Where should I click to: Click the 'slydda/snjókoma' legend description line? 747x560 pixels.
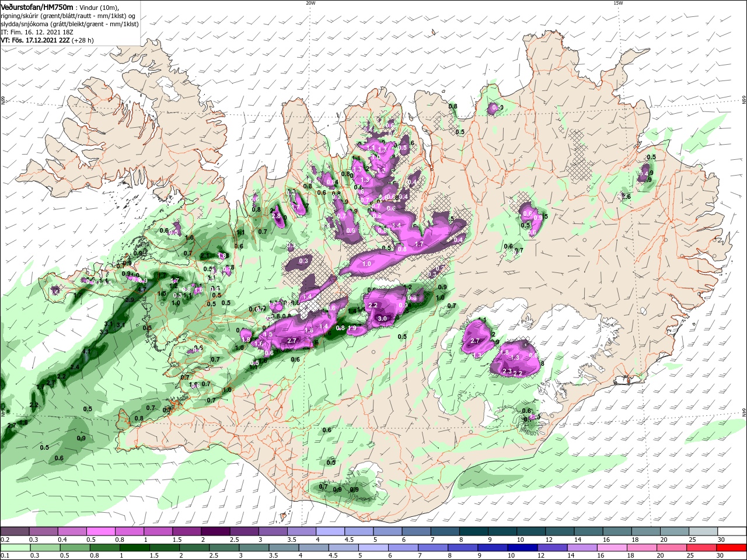click(69, 24)
